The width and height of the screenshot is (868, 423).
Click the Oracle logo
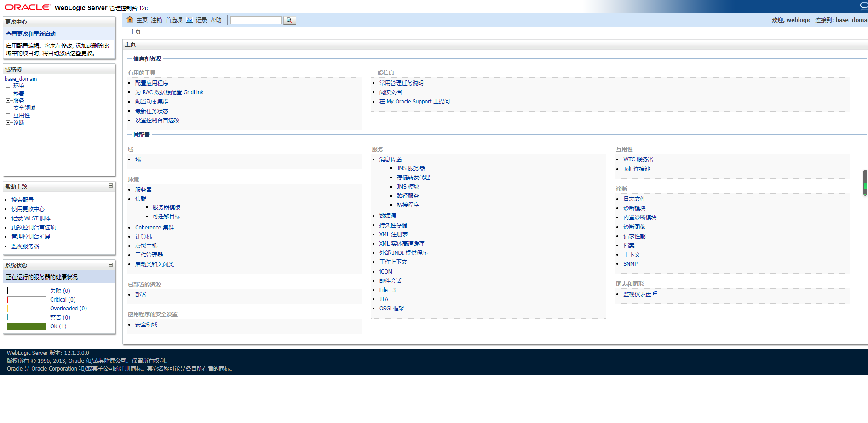pyautogui.click(x=27, y=7)
